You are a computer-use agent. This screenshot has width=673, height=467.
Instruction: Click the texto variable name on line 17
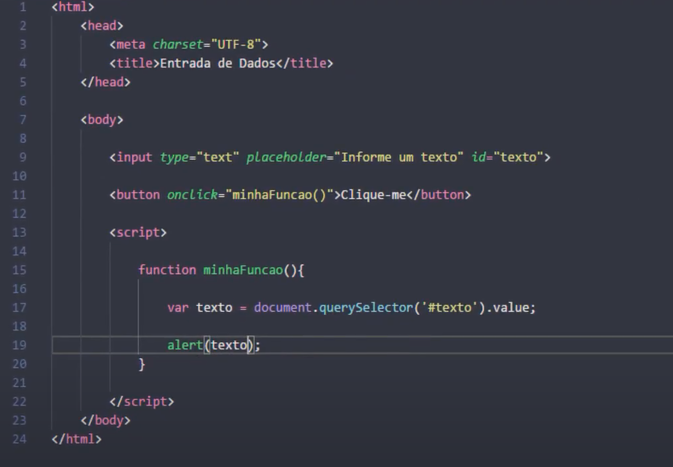pos(214,308)
